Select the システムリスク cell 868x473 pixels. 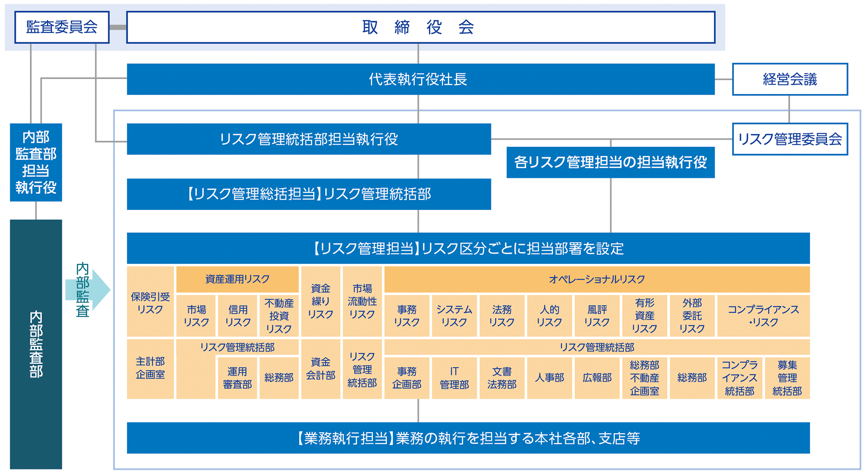coord(454,316)
